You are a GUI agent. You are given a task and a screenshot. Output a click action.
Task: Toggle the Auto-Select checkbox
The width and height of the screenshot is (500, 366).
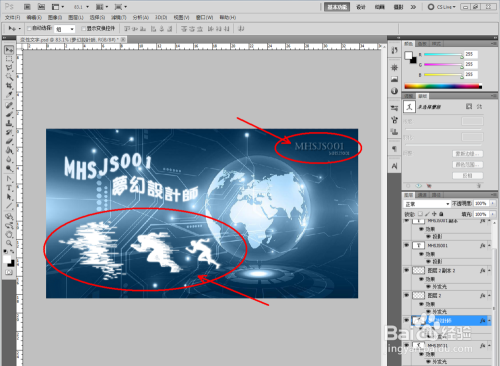pos(29,29)
